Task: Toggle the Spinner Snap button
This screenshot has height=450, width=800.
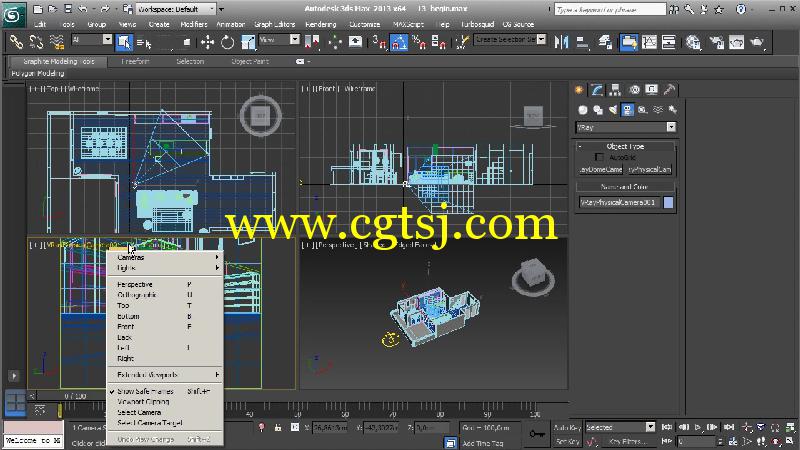Action: click(x=439, y=42)
